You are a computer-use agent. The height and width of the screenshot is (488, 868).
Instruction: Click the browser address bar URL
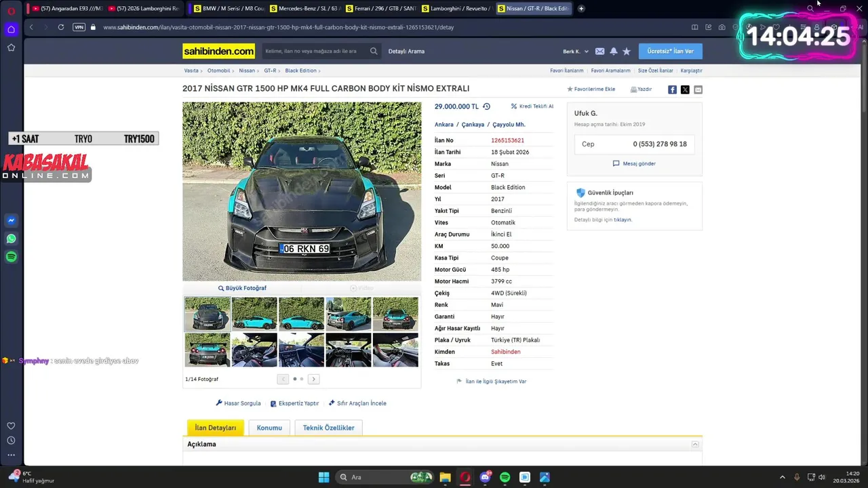click(278, 27)
